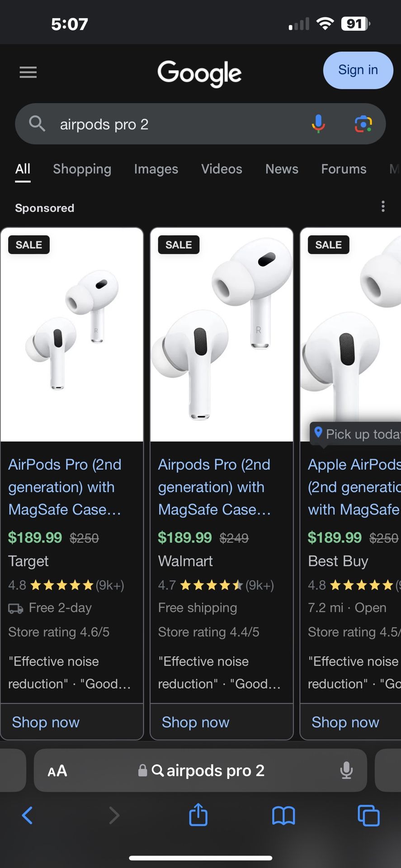Tap the microphone in Safari address bar
Viewport: 401px width, 868px height.
click(x=347, y=770)
